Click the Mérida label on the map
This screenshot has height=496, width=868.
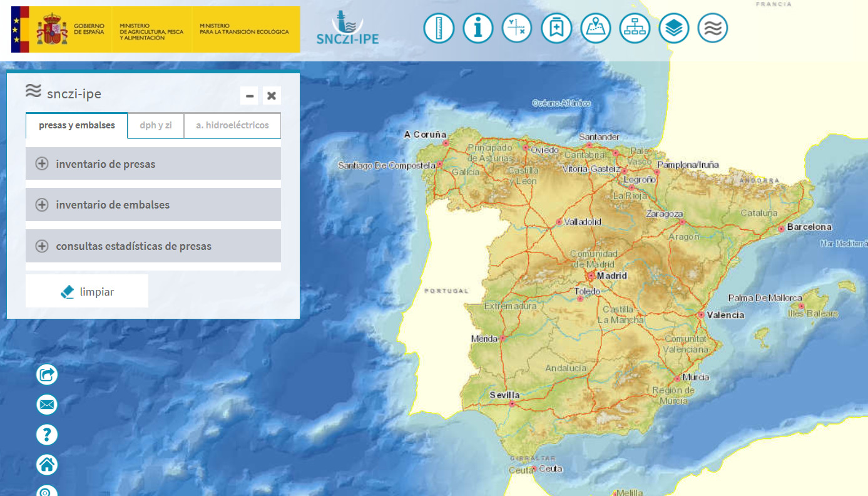(484, 339)
